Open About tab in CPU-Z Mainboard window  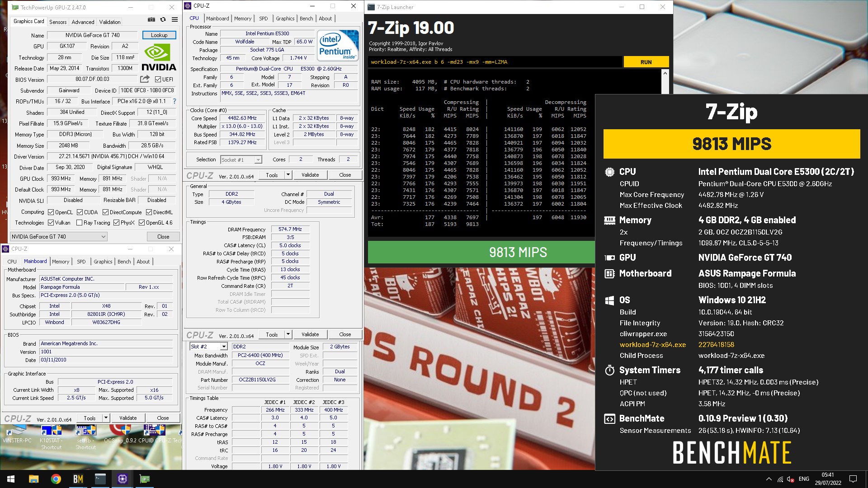pyautogui.click(x=143, y=262)
